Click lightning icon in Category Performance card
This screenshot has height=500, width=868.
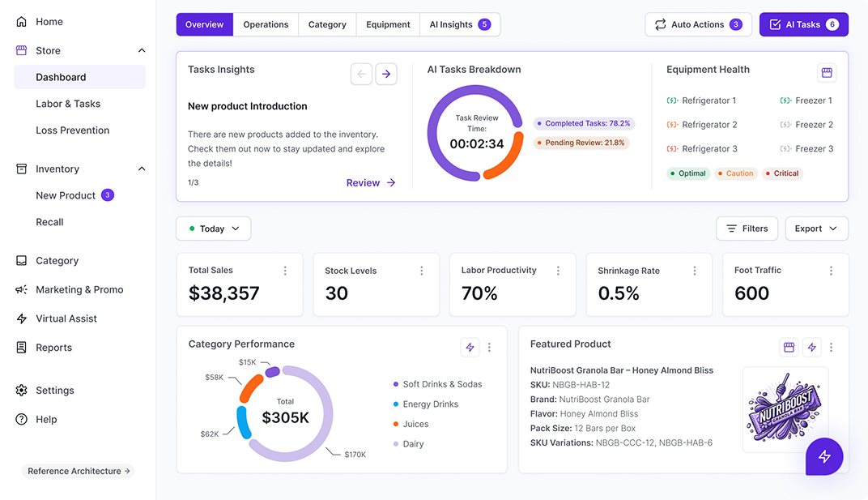click(x=470, y=348)
